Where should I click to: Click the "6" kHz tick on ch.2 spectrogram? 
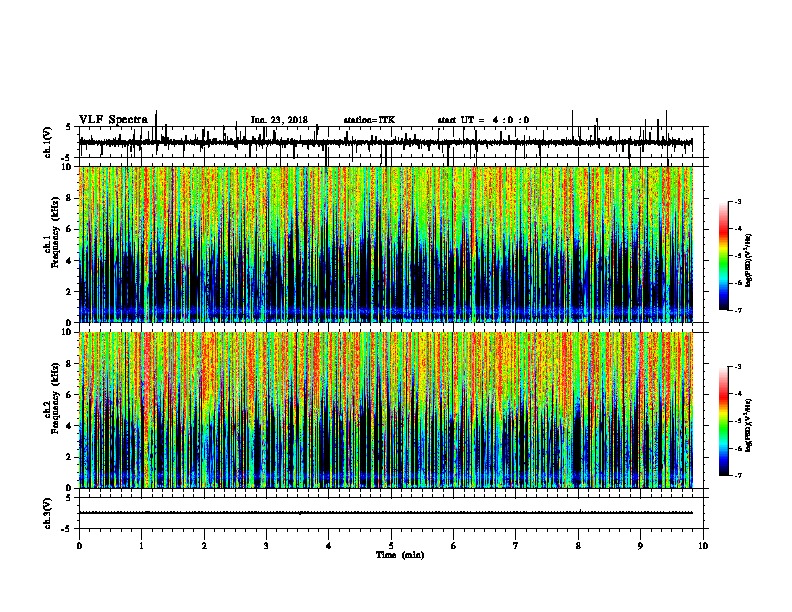[x=69, y=395]
